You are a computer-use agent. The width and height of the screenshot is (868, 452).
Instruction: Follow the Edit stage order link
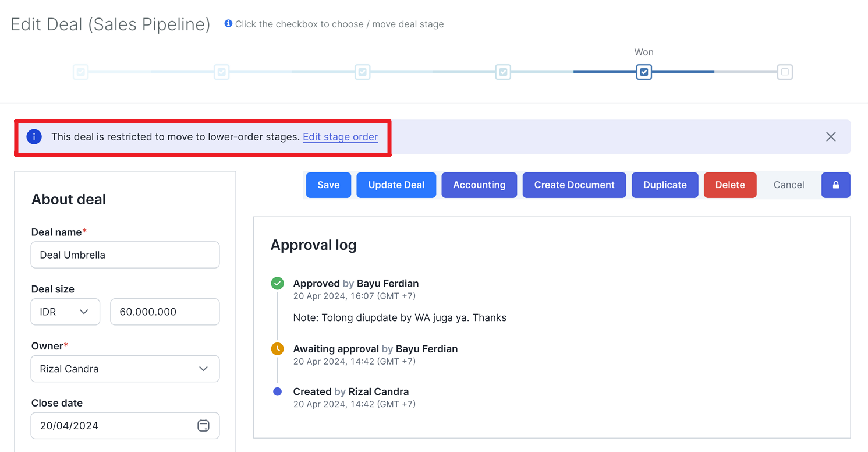click(341, 137)
